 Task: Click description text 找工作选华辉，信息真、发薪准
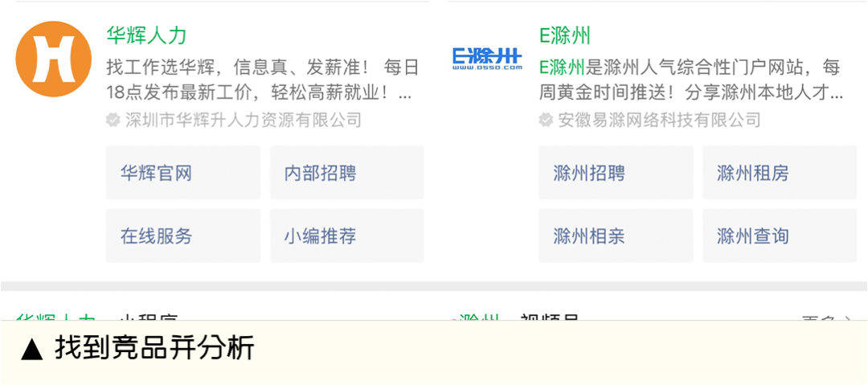coord(234,68)
